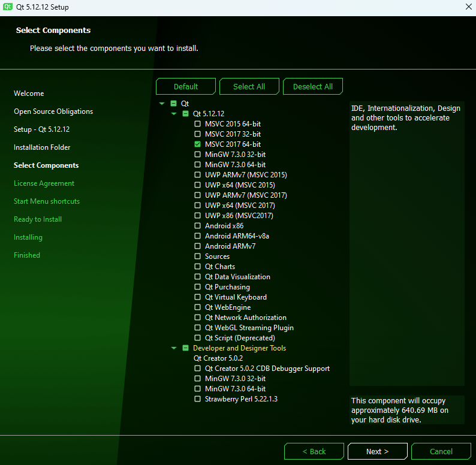This screenshot has width=476, height=465.
Task: Enable UWP x64 (MSVC 2015) checkbox
Action: [x=197, y=185]
